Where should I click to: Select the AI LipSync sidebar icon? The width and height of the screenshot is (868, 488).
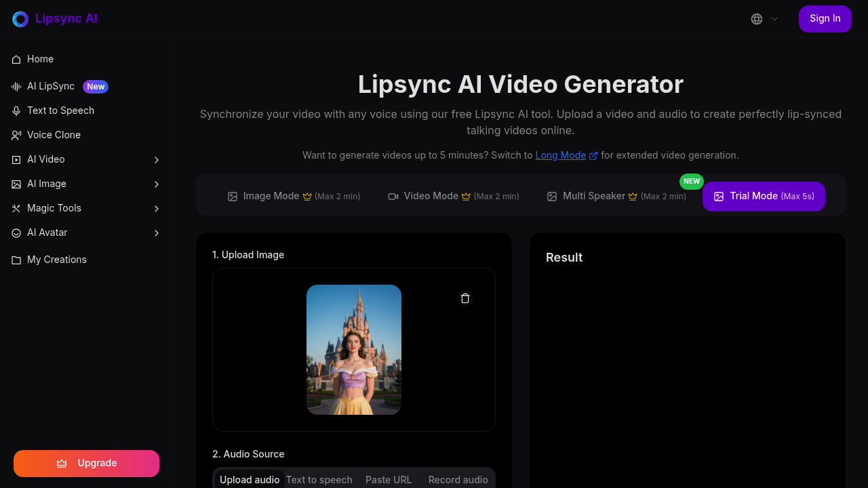tap(16, 86)
